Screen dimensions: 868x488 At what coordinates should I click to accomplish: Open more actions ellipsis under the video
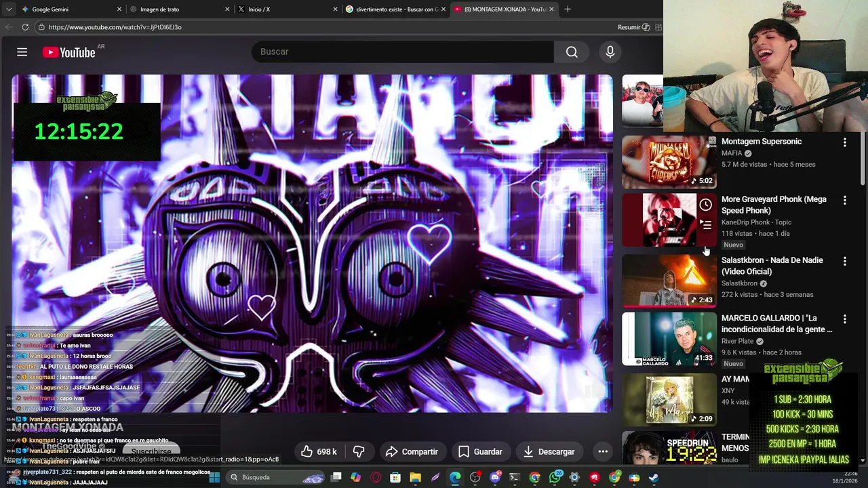(x=603, y=451)
